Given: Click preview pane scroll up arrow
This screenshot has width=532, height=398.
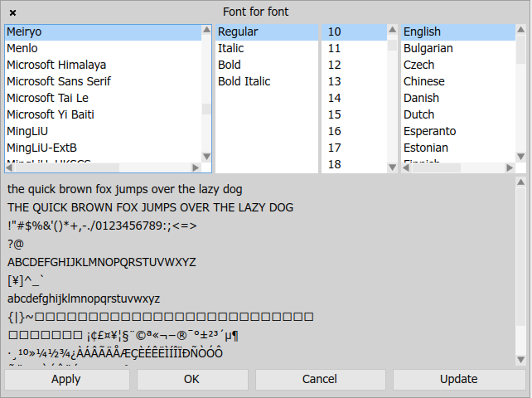Looking at the screenshot, I should pos(520,182).
